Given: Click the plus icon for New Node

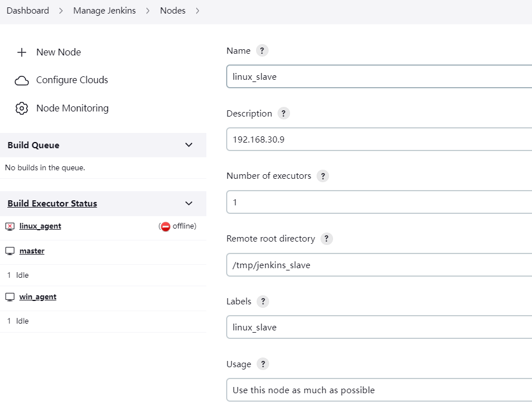Looking at the screenshot, I should (x=21, y=52).
